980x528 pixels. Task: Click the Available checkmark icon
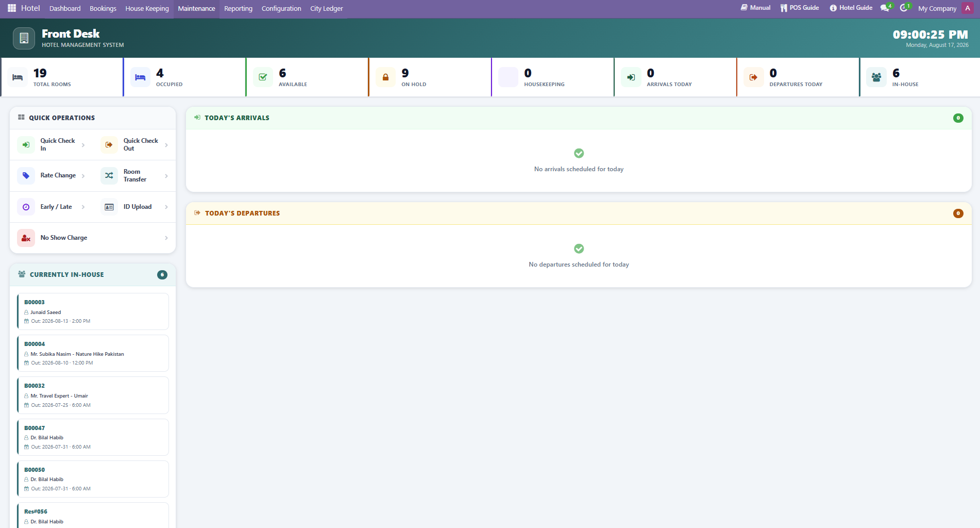(x=263, y=77)
